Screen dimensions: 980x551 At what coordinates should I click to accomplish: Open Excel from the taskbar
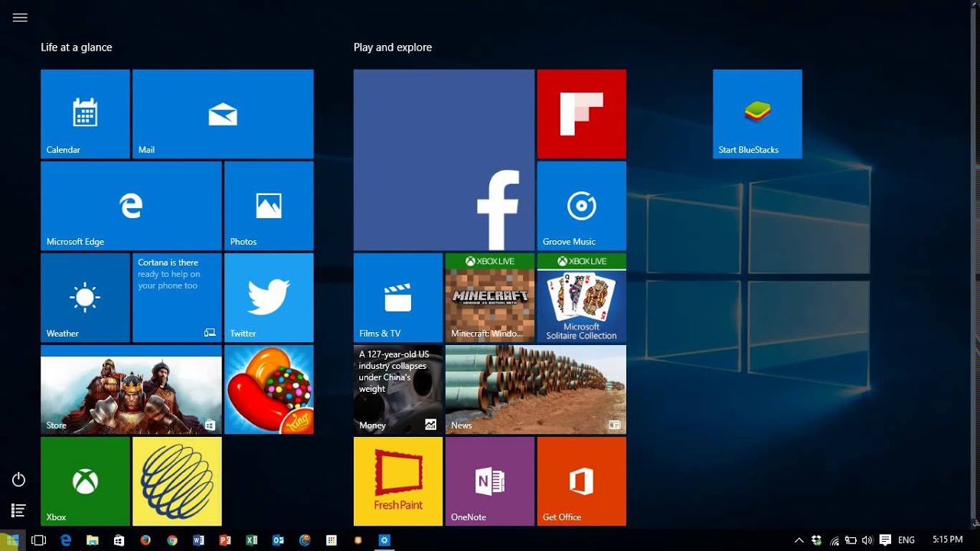(x=252, y=540)
